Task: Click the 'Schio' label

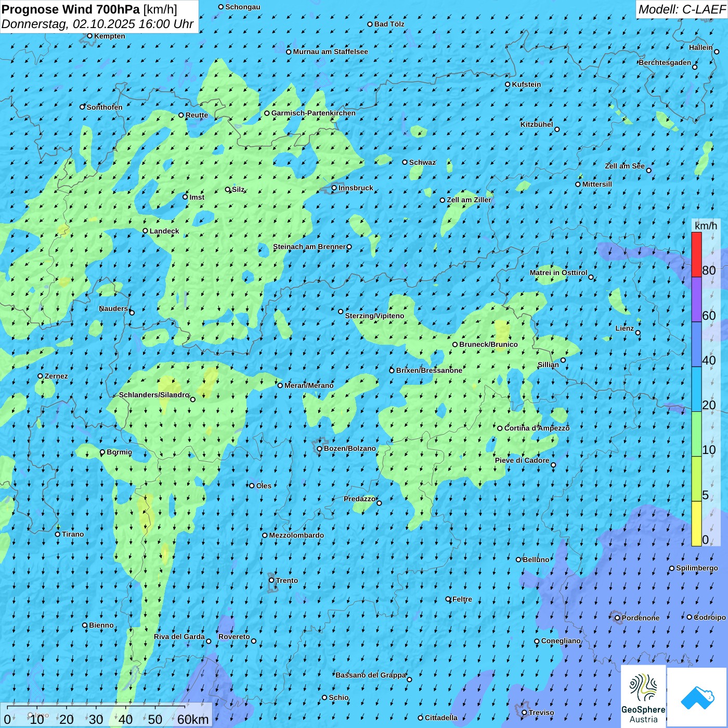Action: click(339, 697)
